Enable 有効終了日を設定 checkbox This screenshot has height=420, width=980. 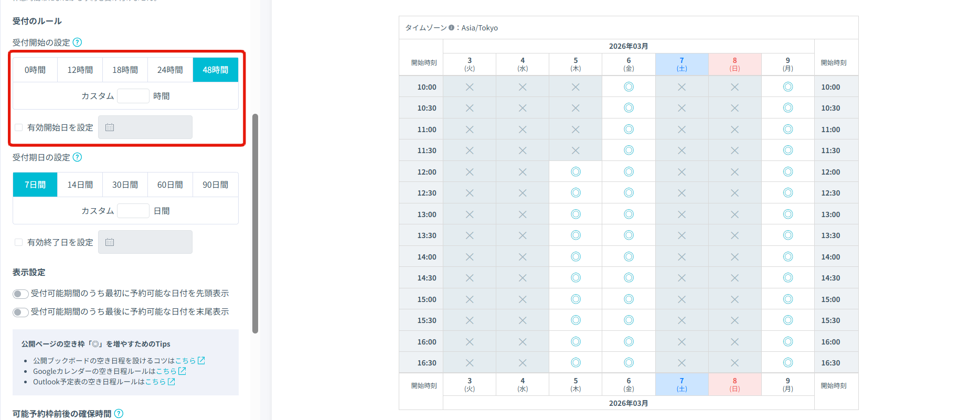point(19,242)
